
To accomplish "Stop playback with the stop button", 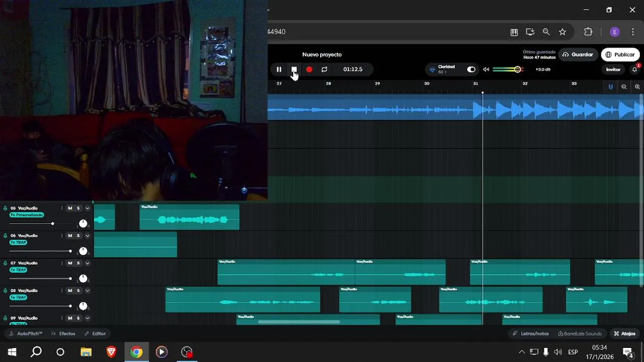I will pos(294,69).
